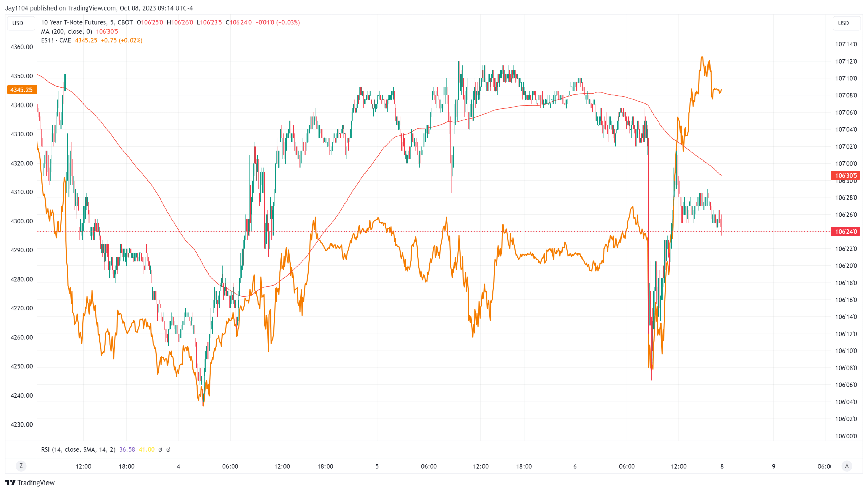Click the 4300.00 left price scale label
Viewport: 868px width, 492px height.
coord(22,221)
